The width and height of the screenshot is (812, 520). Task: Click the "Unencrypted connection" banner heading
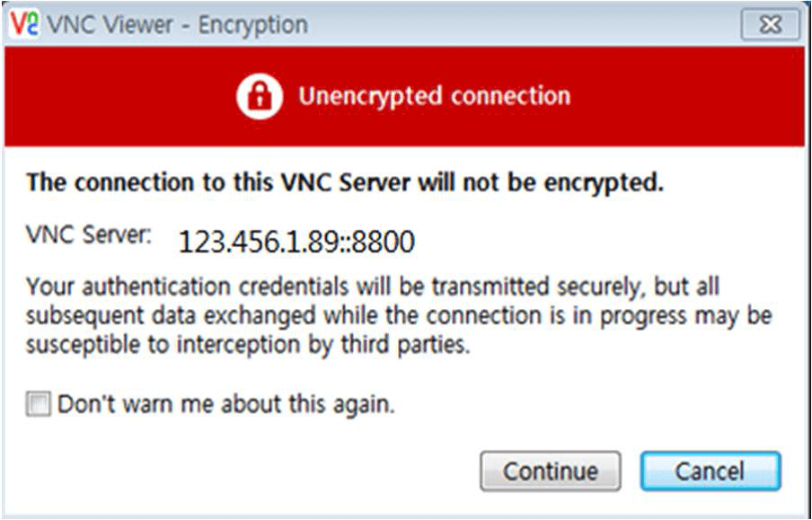tap(435, 96)
